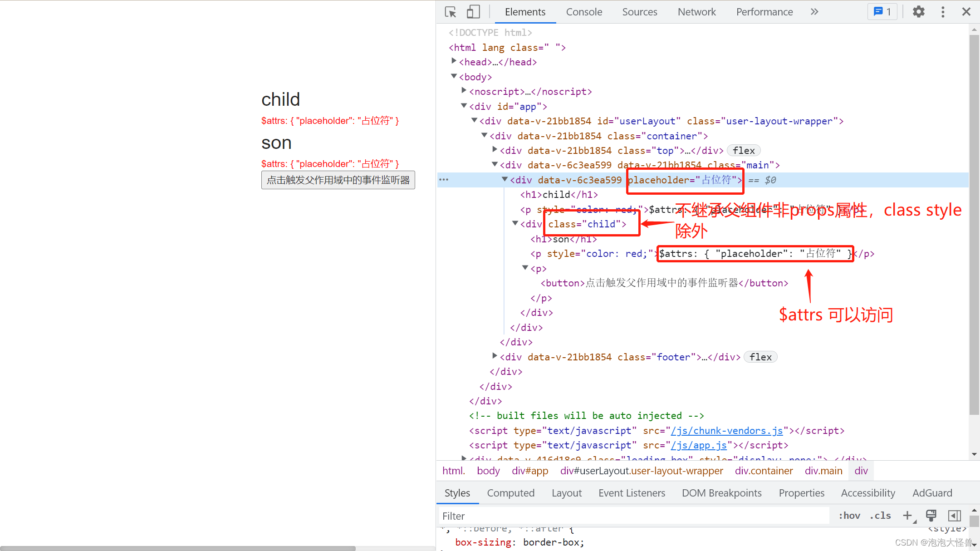Select the Computed sub-tab
The width and height of the screenshot is (980, 551).
(510, 493)
